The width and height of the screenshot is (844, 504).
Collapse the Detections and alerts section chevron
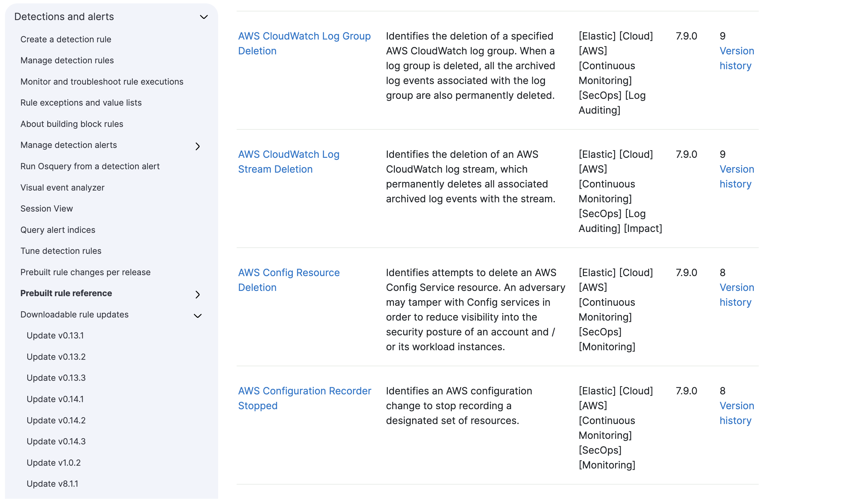click(x=204, y=17)
